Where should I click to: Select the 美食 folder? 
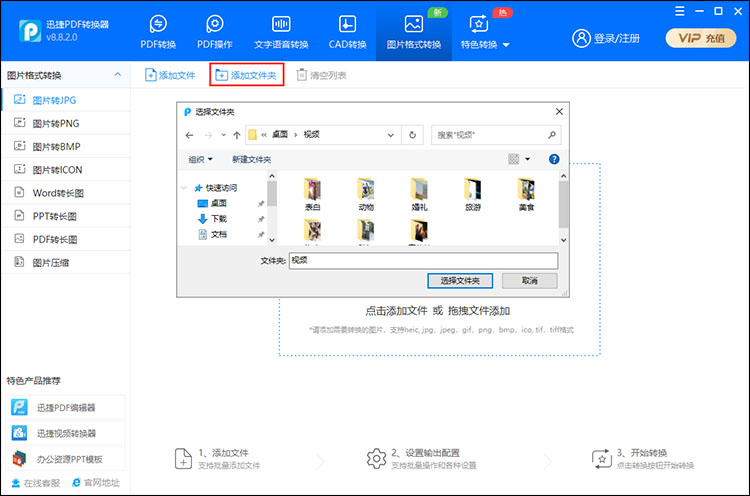click(x=526, y=195)
